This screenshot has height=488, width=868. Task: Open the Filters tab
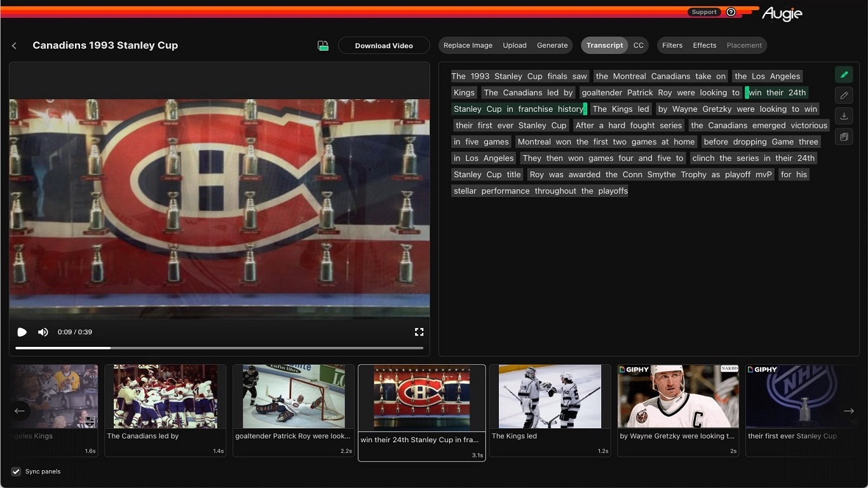(672, 45)
